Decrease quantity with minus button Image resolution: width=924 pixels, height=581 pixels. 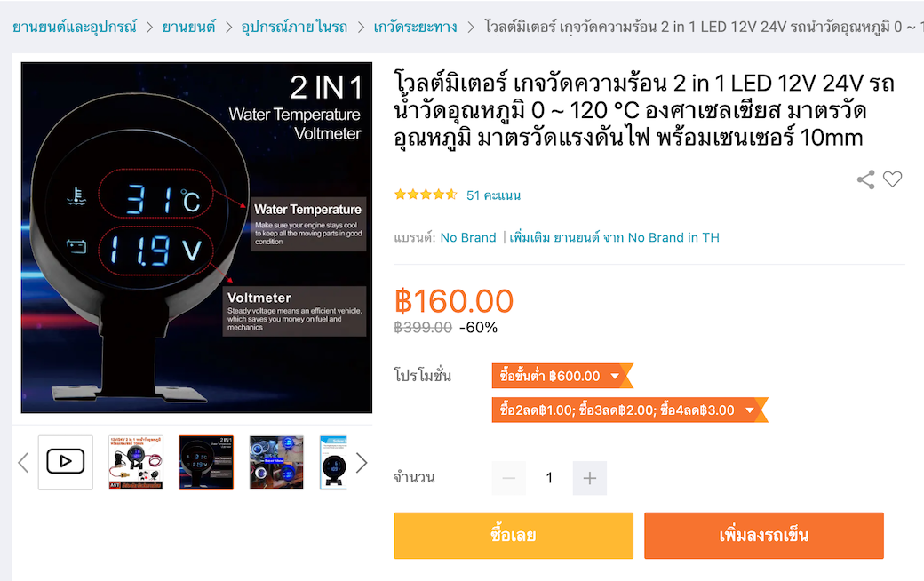pos(509,478)
